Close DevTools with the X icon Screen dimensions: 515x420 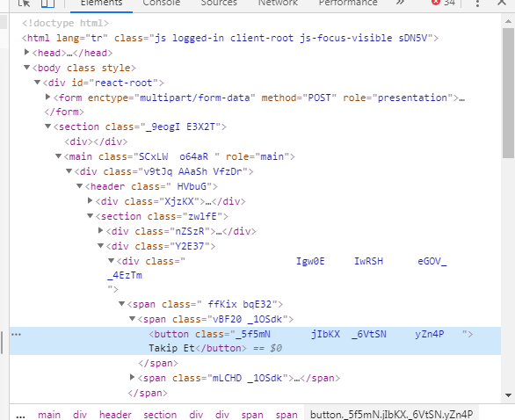502,3
